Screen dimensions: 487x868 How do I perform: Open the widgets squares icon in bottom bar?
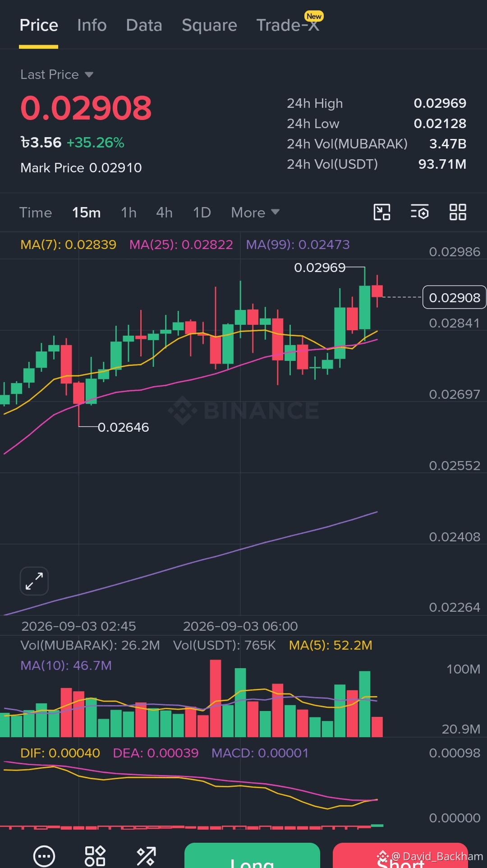coord(95,856)
